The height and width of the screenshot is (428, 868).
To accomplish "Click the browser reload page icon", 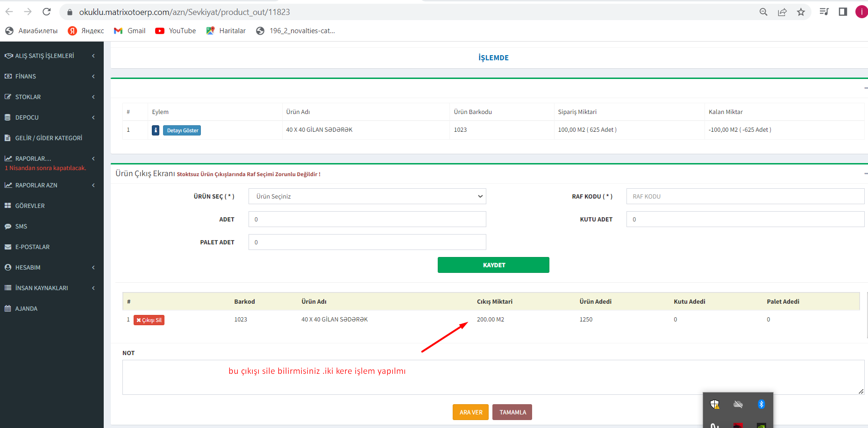I will 46,12.
